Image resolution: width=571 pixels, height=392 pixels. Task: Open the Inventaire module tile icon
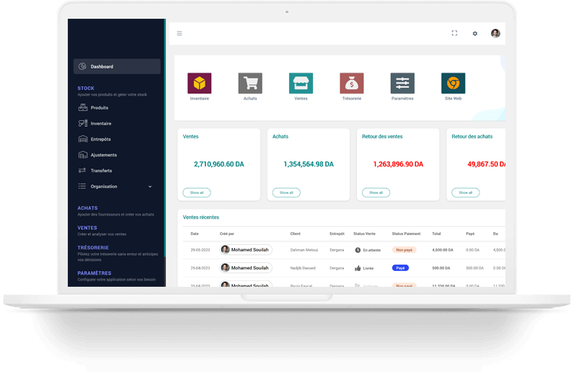pyautogui.click(x=199, y=83)
